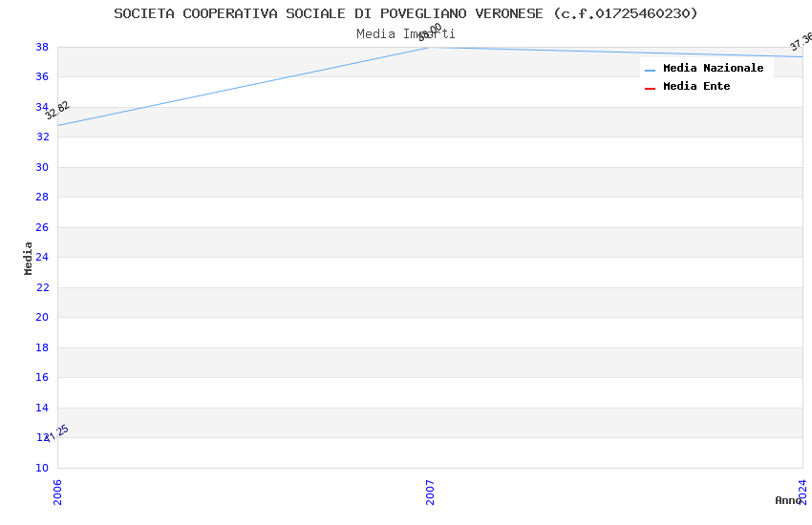Click the y-axis value 10

[42, 468]
